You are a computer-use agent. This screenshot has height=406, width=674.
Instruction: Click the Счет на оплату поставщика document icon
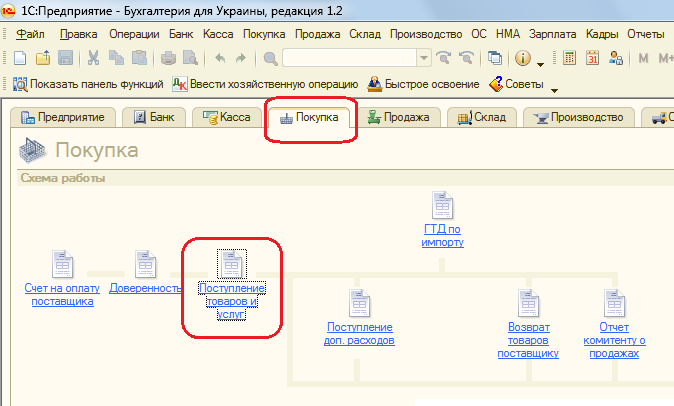(62, 264)
